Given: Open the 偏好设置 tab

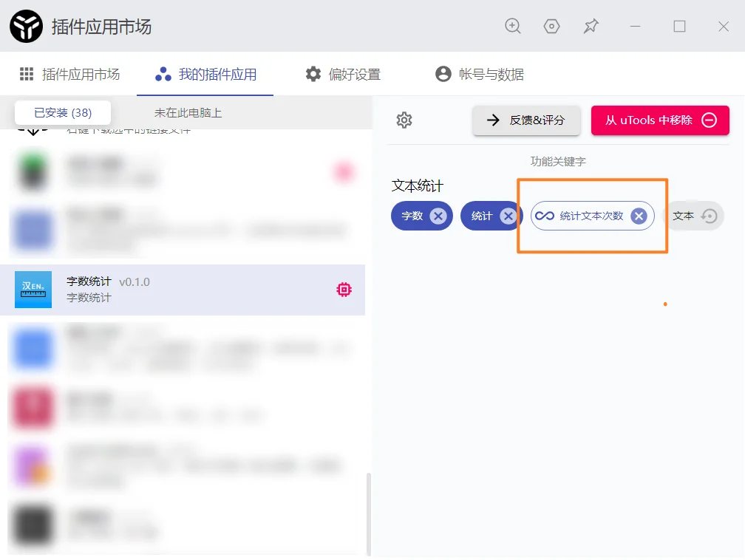Looking at the screenshot, I should [x=344, y=74].
